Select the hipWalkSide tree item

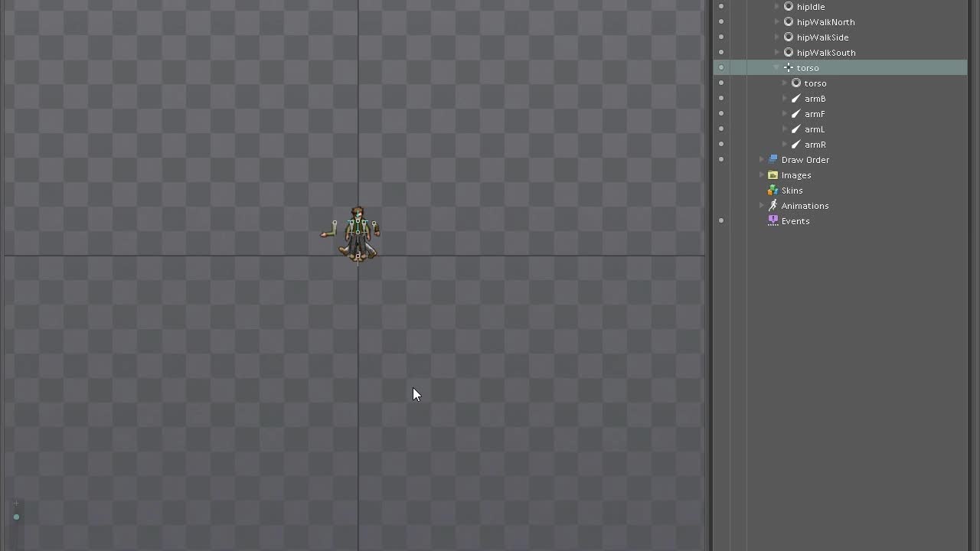(x=822, y=37)
